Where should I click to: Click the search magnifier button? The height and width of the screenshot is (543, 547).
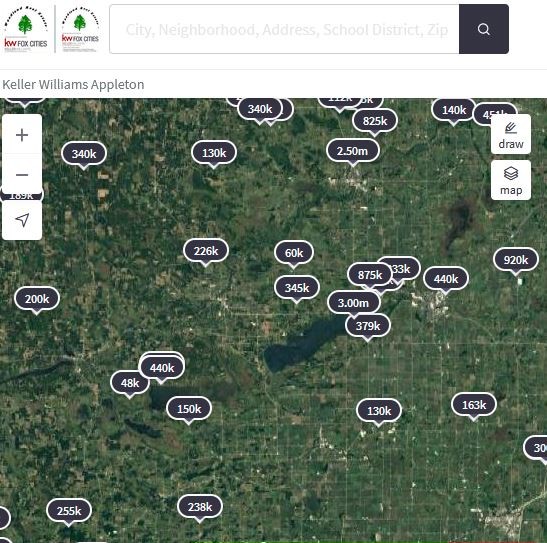[x=484, y=29]
